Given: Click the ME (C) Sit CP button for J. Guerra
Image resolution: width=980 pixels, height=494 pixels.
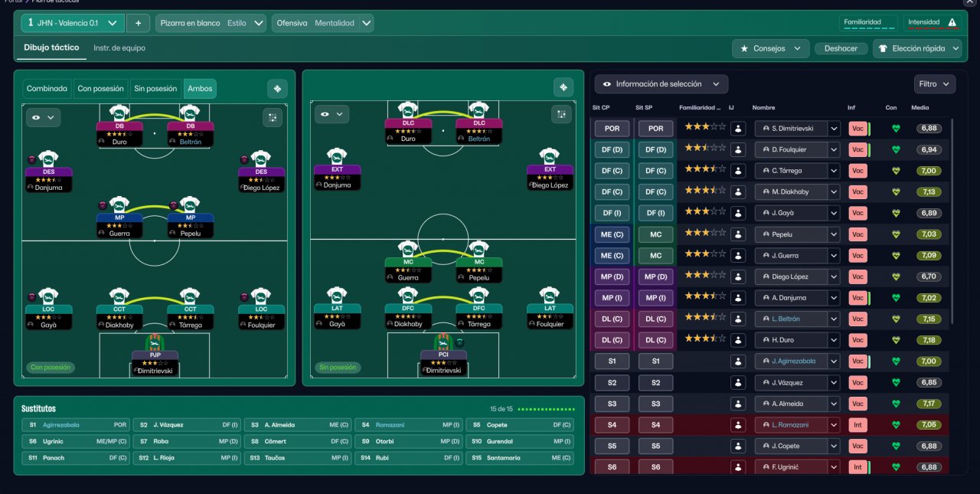Looking at the screenshot, I should [x=612, y=255].
